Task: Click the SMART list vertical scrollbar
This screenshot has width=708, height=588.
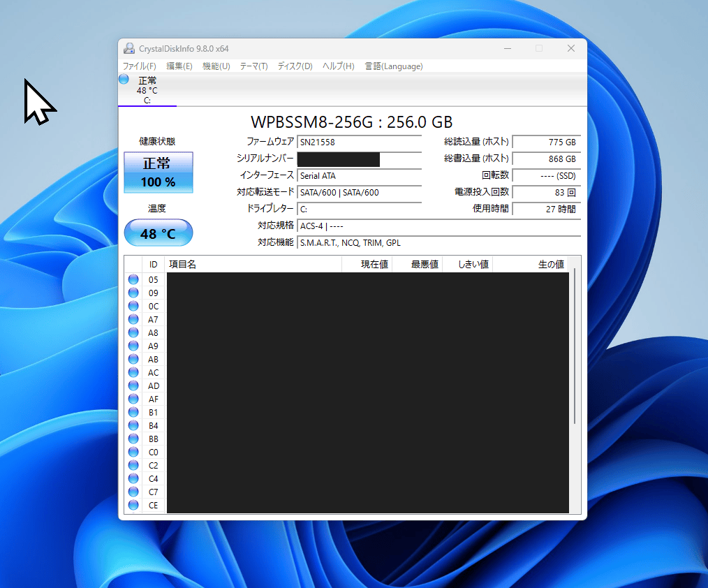Action: point(575,385)
